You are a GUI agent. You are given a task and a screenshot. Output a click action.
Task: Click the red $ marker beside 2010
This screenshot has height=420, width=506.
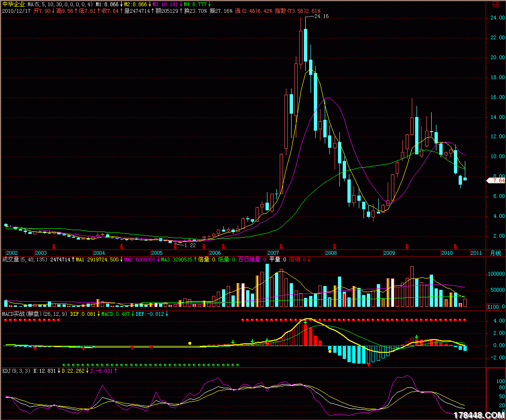click(456, 247)
